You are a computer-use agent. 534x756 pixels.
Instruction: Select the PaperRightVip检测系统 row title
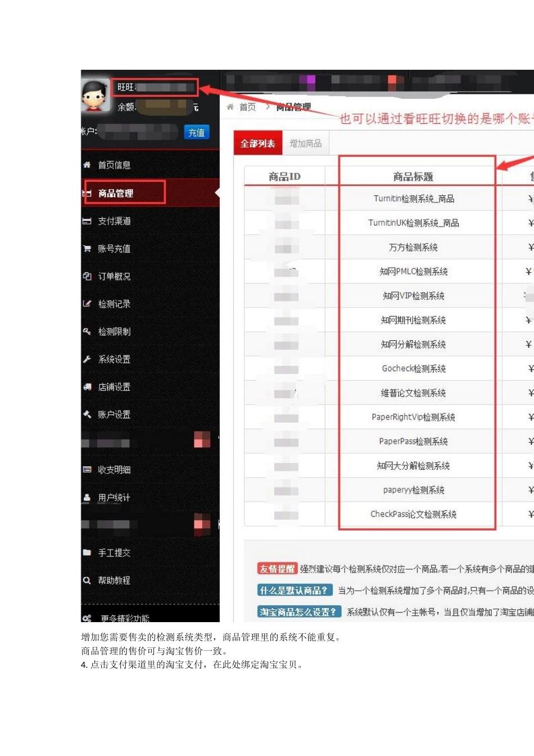click(413, 417)
